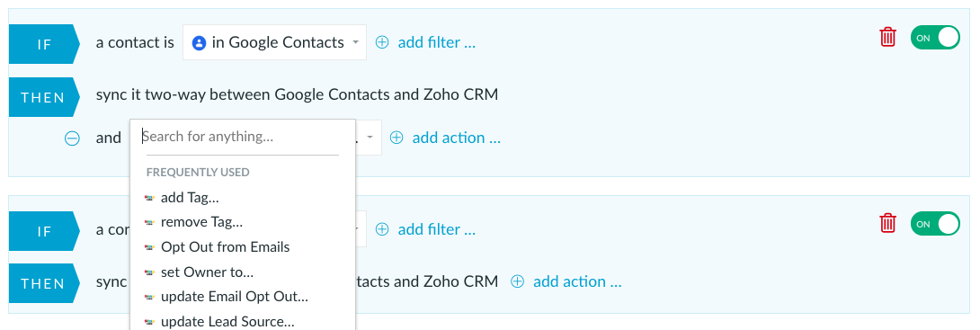Click the minus icon to remove the action
The width and height of the screenshot is (980, 330).
click(73, 138)
